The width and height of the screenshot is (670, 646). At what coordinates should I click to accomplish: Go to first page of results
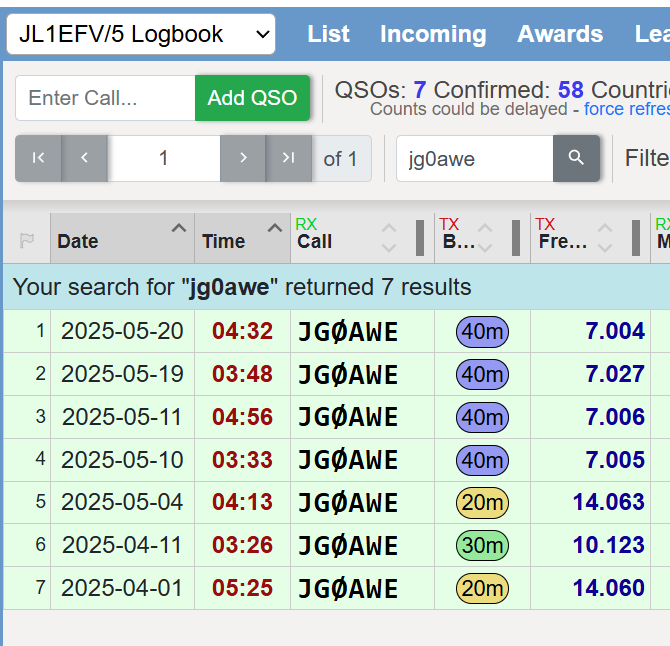[x=39, y=158]
